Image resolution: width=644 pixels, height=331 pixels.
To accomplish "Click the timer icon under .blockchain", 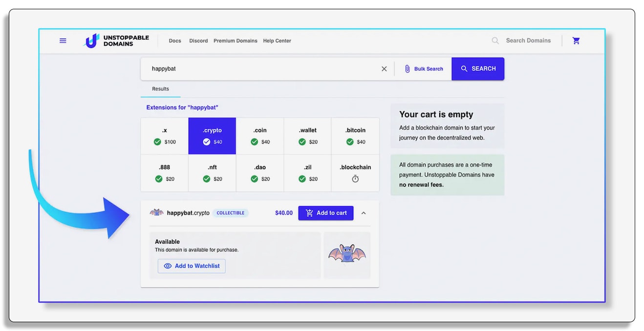I will coord(355,179).
